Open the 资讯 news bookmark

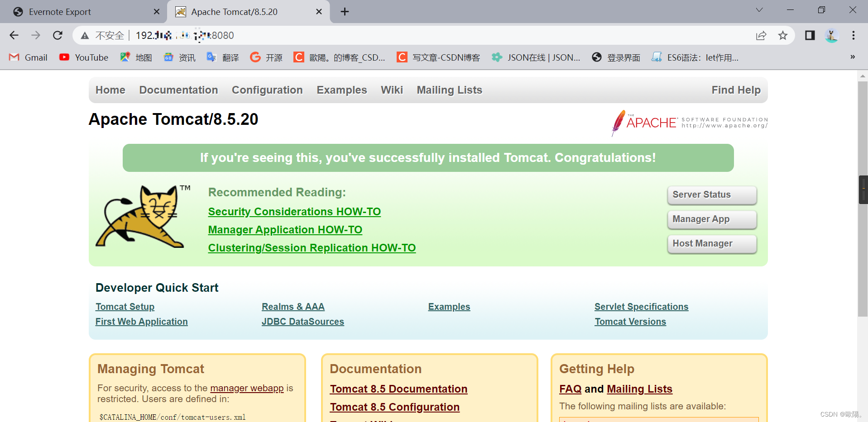180,57
